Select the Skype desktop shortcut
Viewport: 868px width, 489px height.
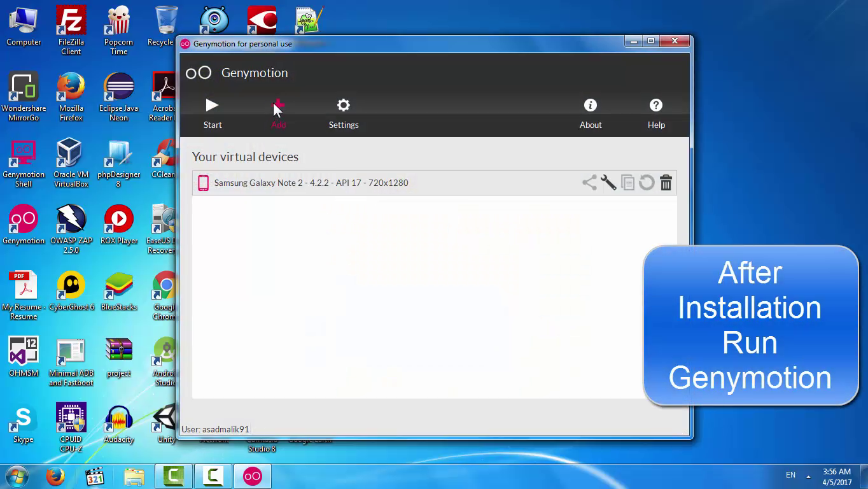tap(24, 423)
